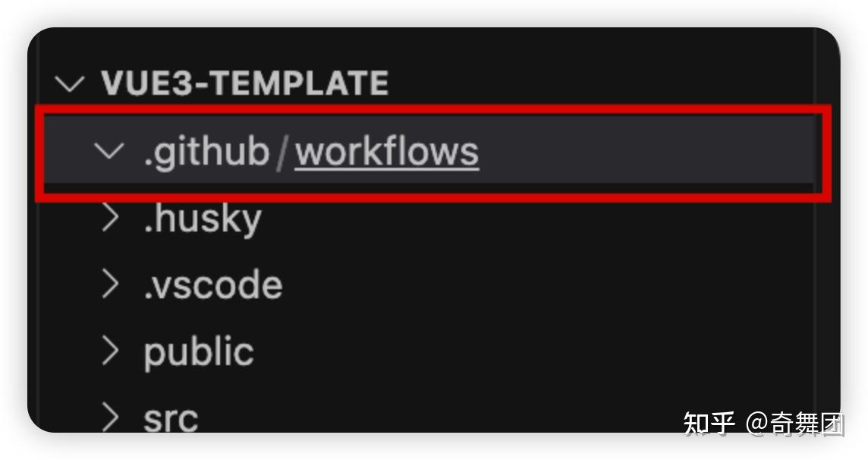This screenshot has width=868, height=460.
Task: Click the chevron icon beside public
Action: tap(112, 350)
